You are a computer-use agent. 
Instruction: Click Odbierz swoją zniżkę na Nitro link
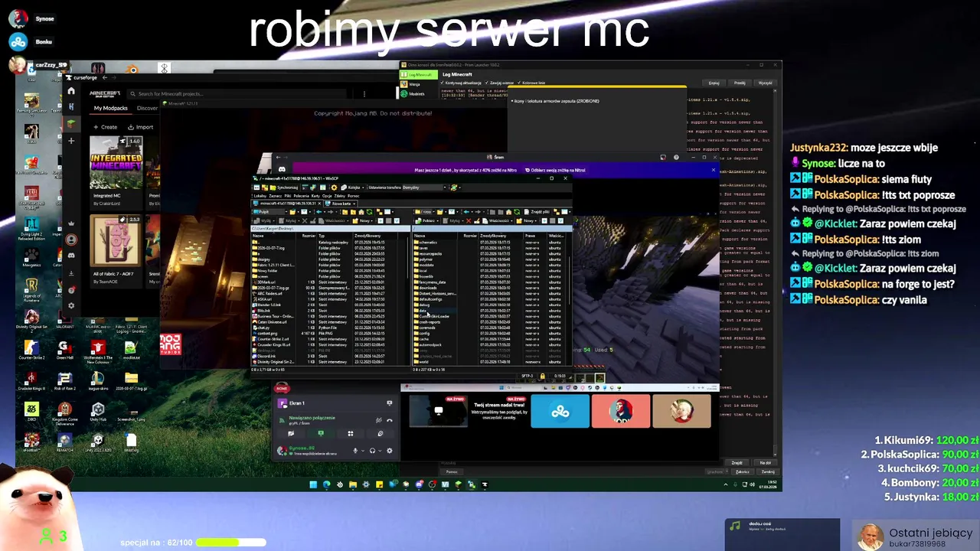[557, 171]
